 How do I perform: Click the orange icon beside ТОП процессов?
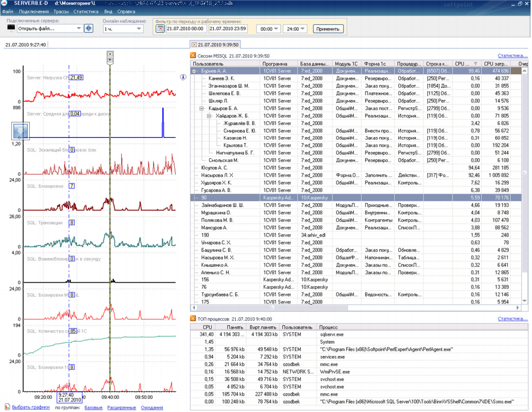tap(193, 318)
